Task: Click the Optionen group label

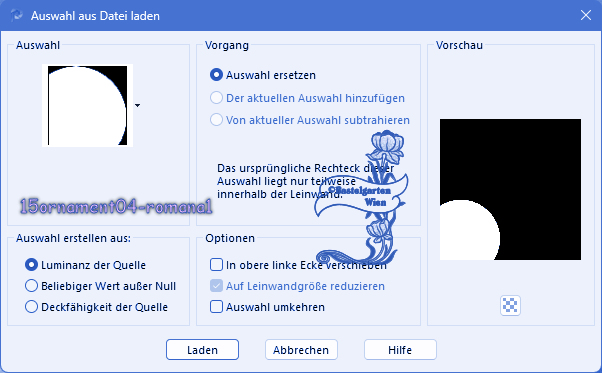Action: pyautogui.click(x=230, y=238)
